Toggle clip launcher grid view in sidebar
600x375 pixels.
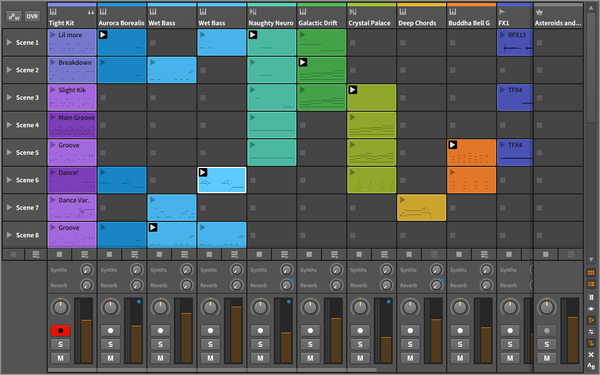(591, 272)
